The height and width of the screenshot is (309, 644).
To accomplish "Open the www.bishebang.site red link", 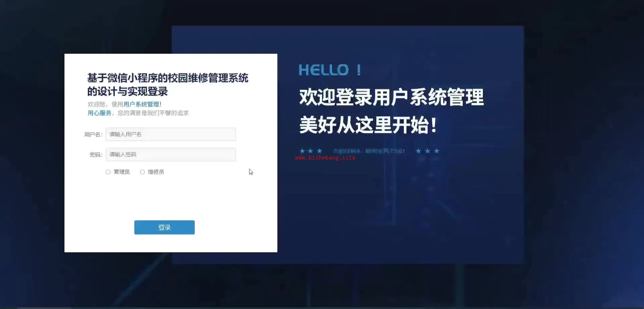I will [x=325, y=158].
